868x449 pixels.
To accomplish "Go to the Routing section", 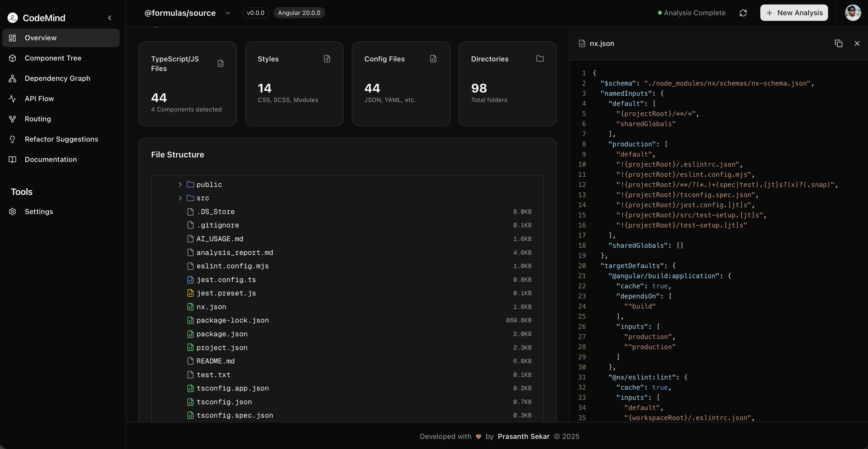I will [x=38, y=119].
